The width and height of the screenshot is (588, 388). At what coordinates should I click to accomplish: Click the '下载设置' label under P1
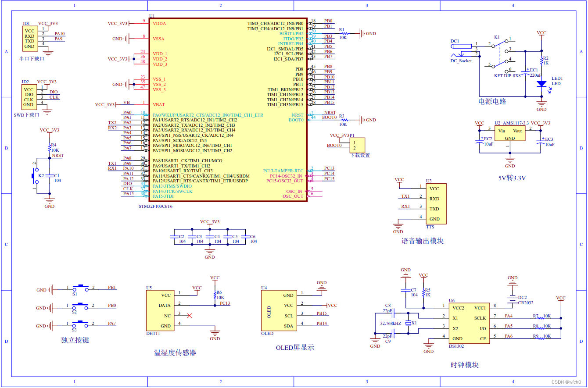[360, 155]
